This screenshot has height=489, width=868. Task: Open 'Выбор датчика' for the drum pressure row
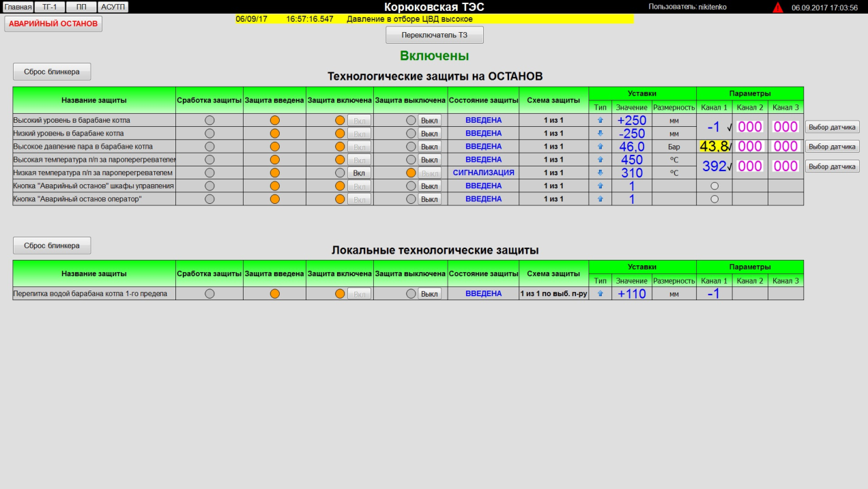tap(832, 147)
